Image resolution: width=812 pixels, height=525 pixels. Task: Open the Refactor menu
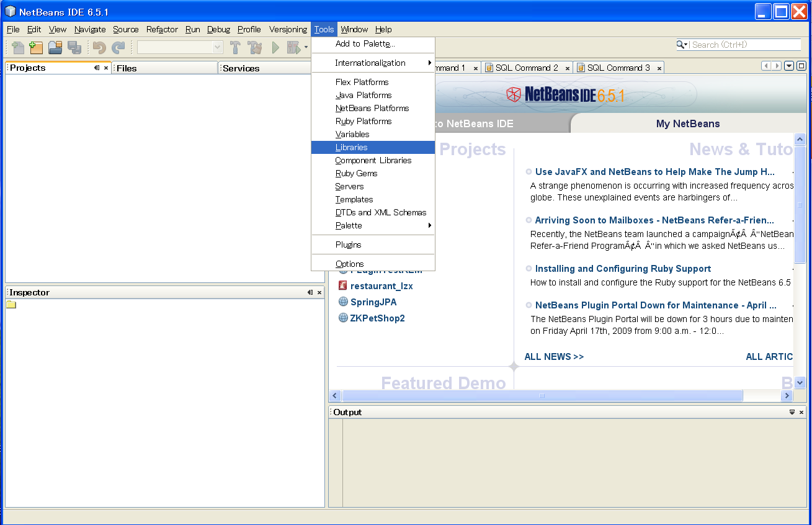(x=162, y=29)
